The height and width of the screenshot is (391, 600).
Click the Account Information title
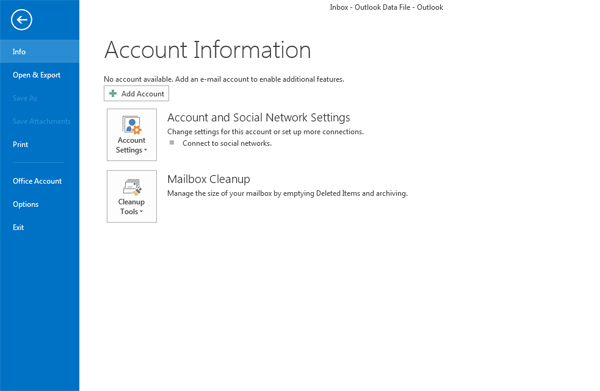(x=207, y=50)
